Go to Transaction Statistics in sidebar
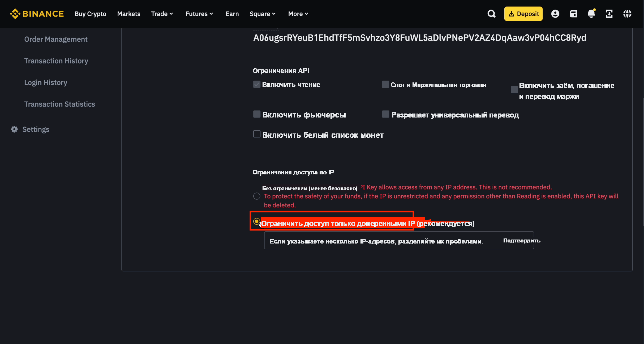This screenshot has width=644, height=344. (x=59, y=104)
